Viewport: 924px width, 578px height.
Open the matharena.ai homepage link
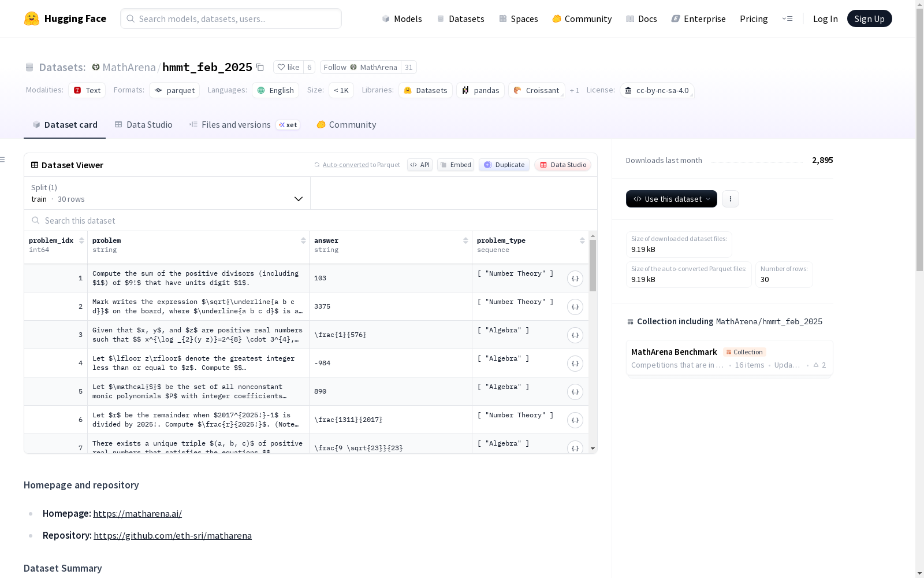tap(137, 513)
